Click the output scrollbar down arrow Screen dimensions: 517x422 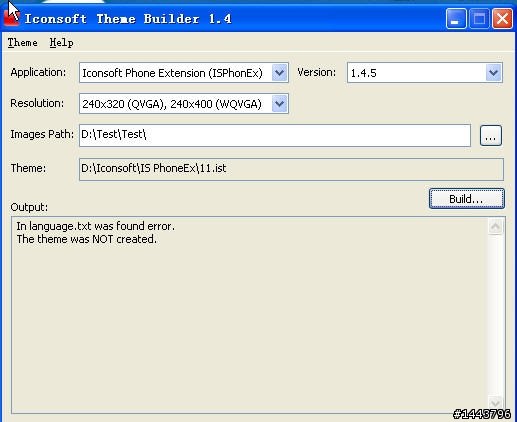click(x=495, y=403)
